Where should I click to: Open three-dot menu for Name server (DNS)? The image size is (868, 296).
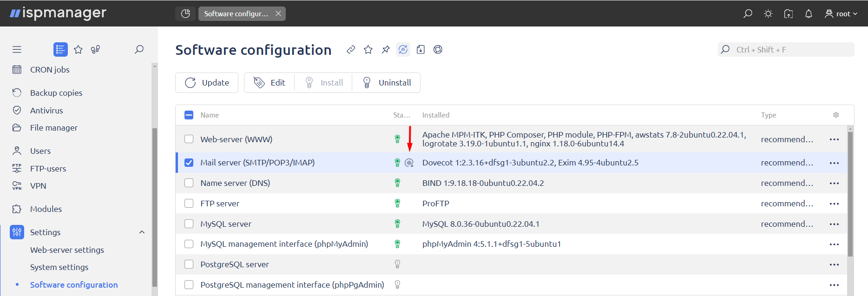point(834,184)
